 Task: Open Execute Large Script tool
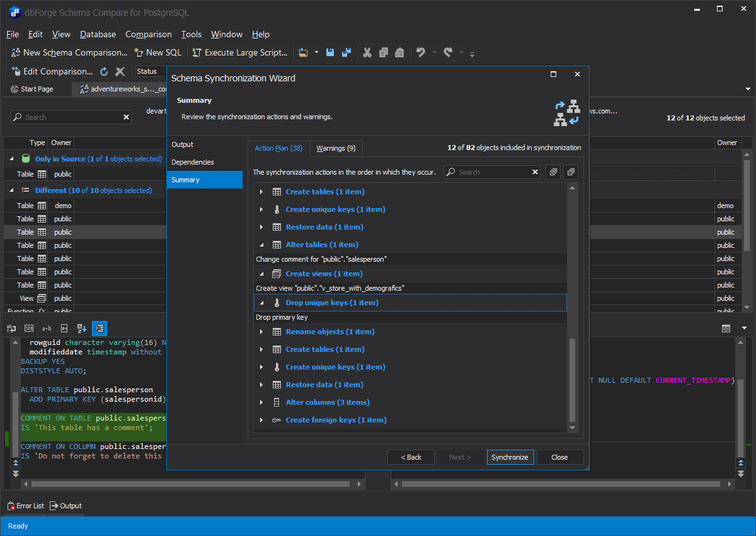240,53
